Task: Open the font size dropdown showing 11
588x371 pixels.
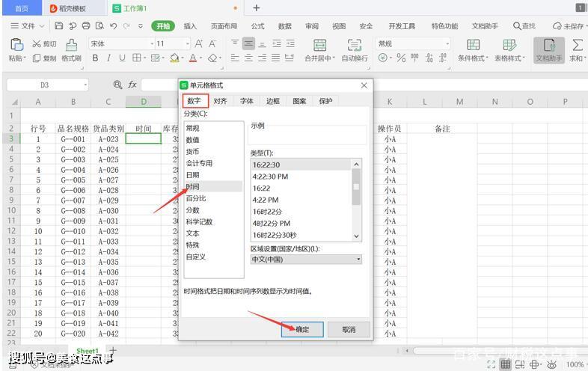Action: click(188, 44)
